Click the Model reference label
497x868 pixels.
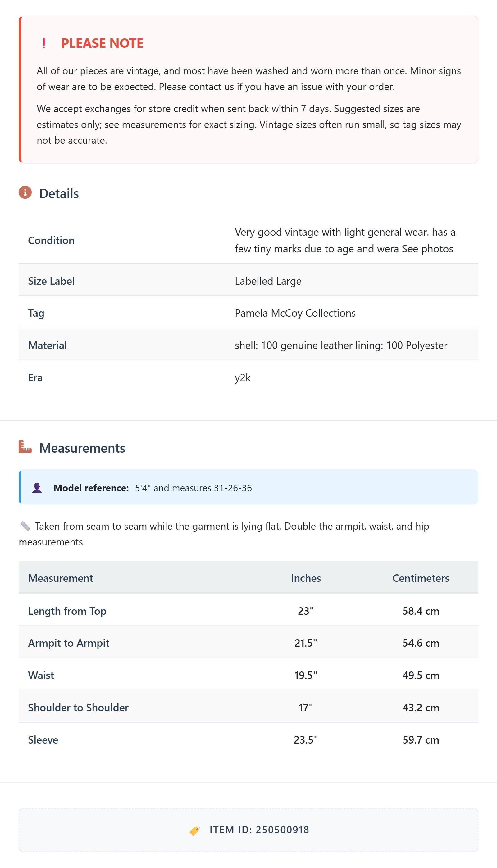91,488
